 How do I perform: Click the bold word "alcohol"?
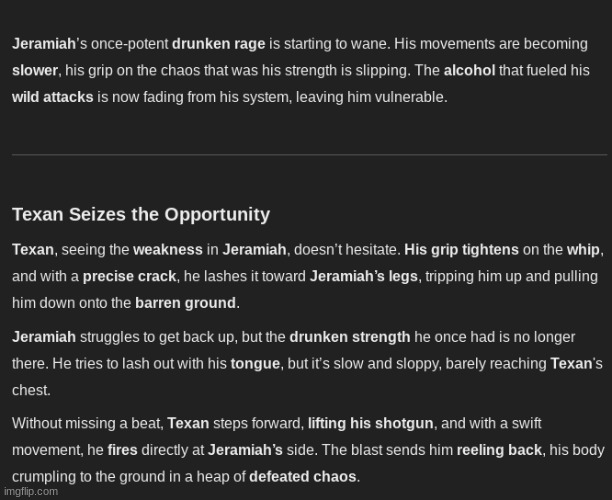469,71
